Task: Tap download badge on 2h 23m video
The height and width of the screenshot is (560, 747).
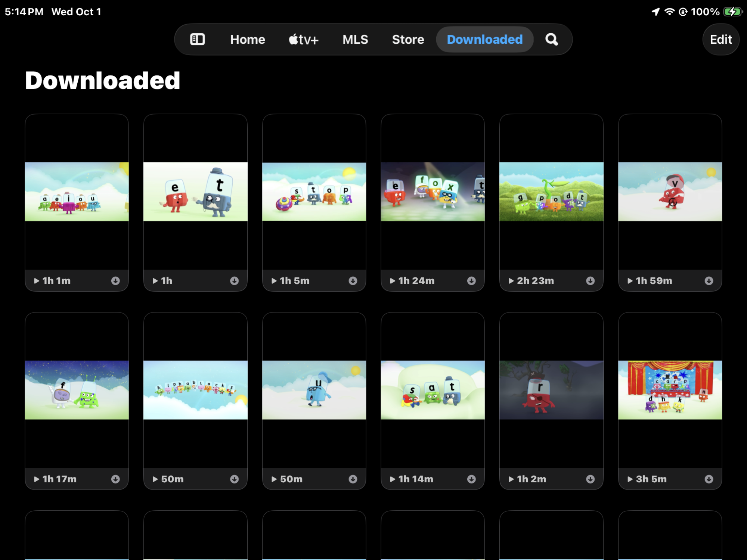Action: click(590, 281)
